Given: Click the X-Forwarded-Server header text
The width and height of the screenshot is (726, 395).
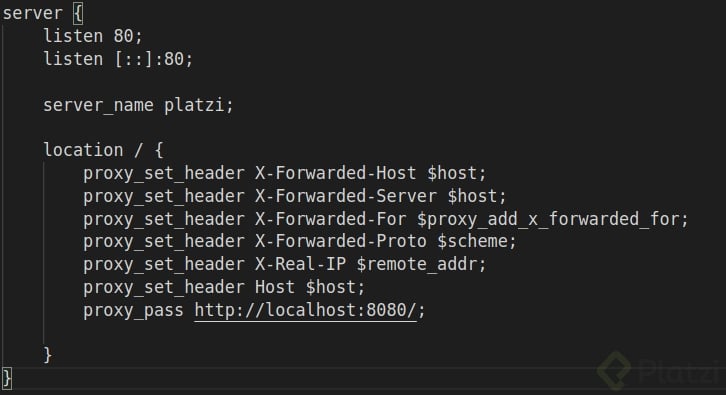Looking at the screenshot, I should click(x=345, y=196).
